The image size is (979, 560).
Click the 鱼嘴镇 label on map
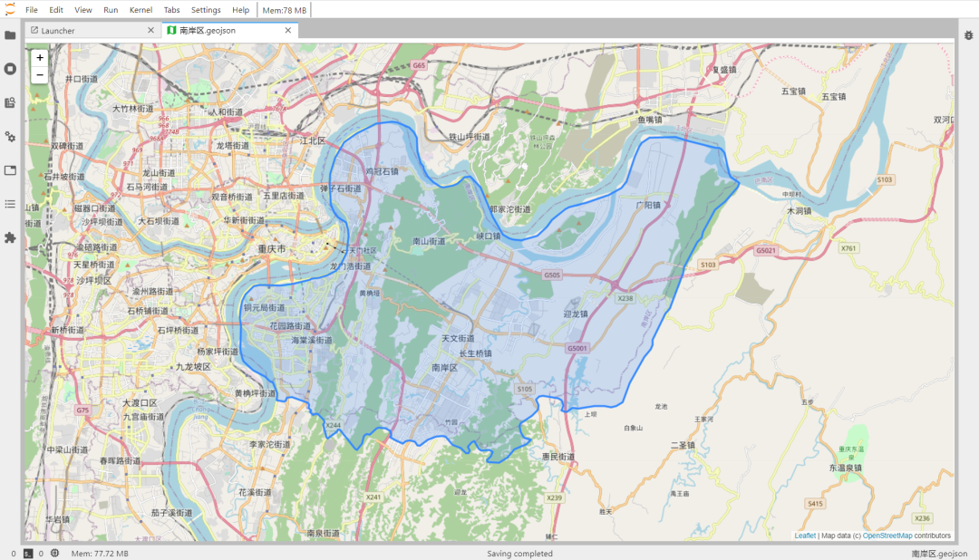(x=649, y=120)
